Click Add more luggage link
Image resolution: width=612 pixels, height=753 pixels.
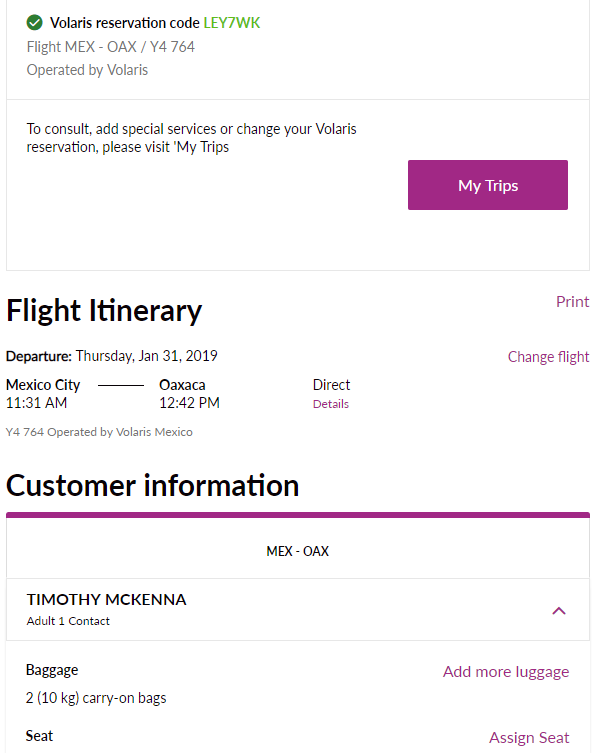[x=506, y=671]
